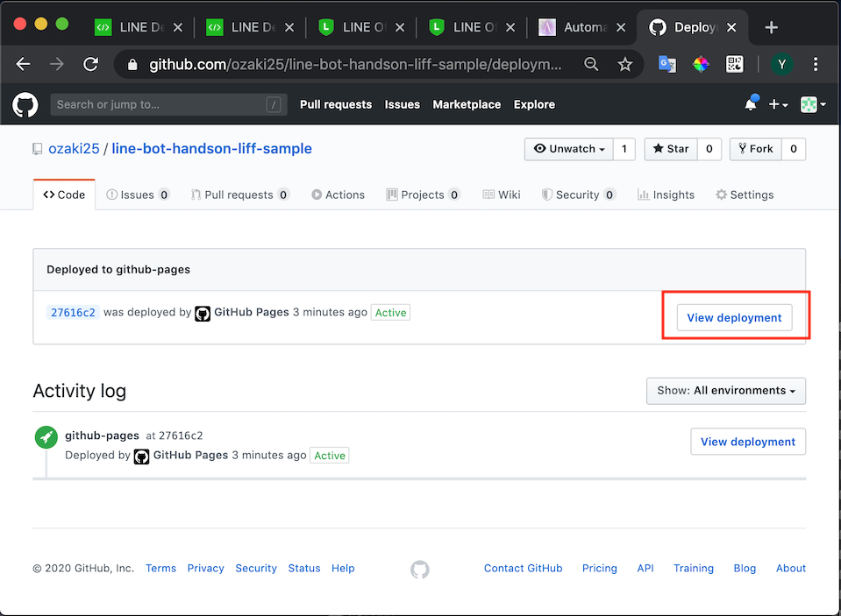Image resolution: width=841 pixels, height=616 pixels.
Task: Close the first LINE De browser tab
Action: point(178,27)
